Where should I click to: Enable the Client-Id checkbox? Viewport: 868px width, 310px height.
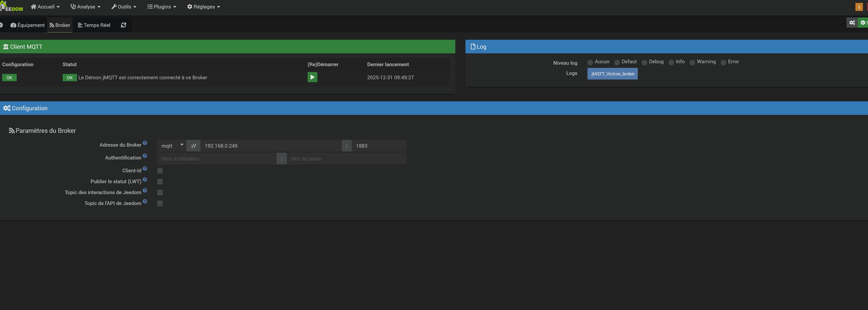pyautogui.click(x=160, y=171)
